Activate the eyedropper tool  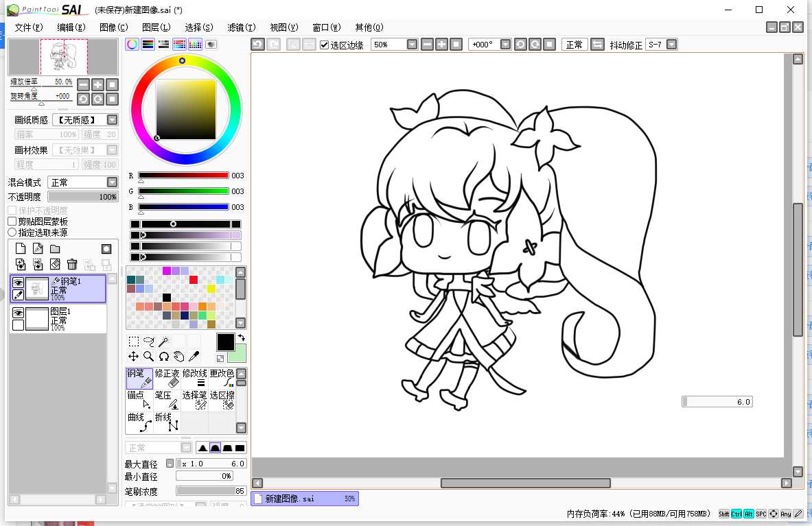point(194,357)
